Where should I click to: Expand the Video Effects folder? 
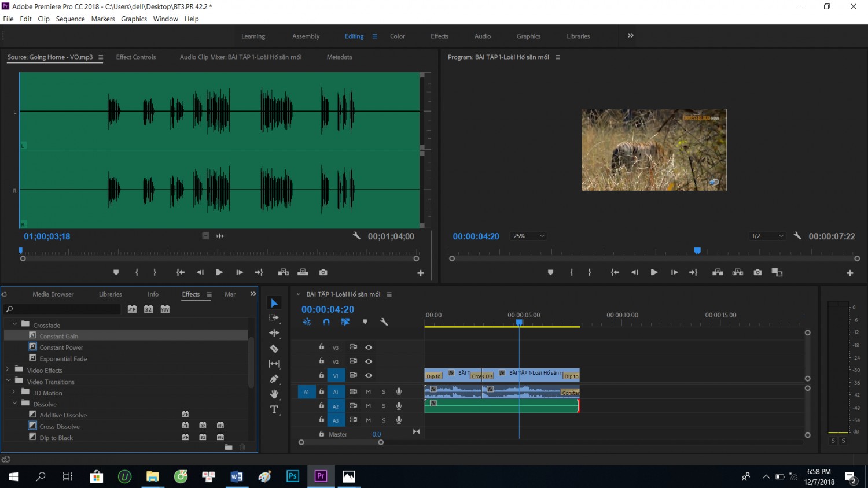pos(8,369)
